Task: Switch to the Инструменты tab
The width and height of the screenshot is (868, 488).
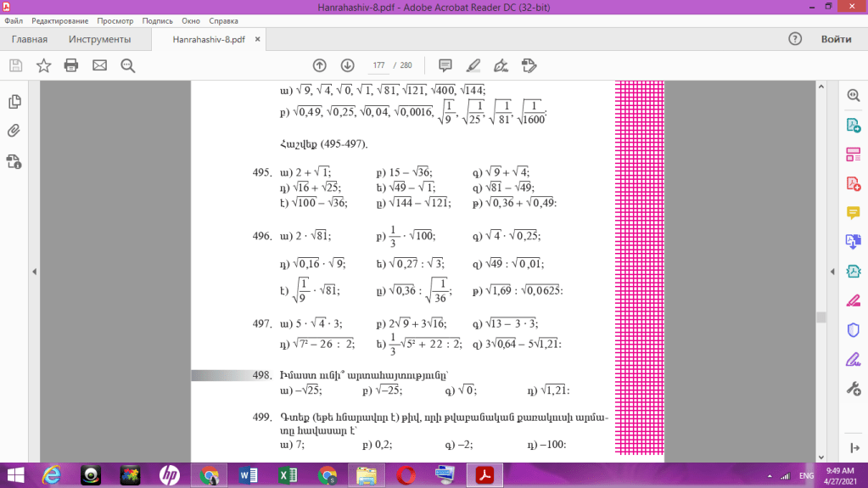Action: (x=100, y=39)
